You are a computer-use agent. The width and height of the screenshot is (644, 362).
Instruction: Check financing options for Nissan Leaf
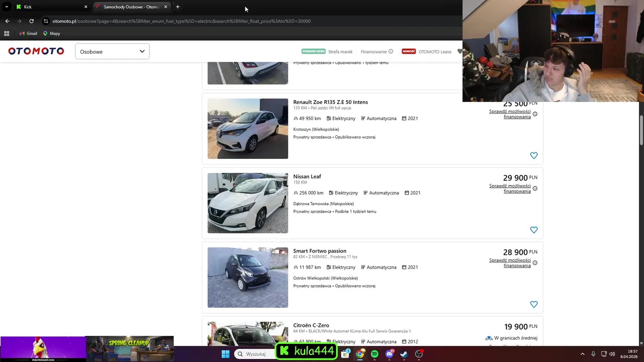pos(510,189)
